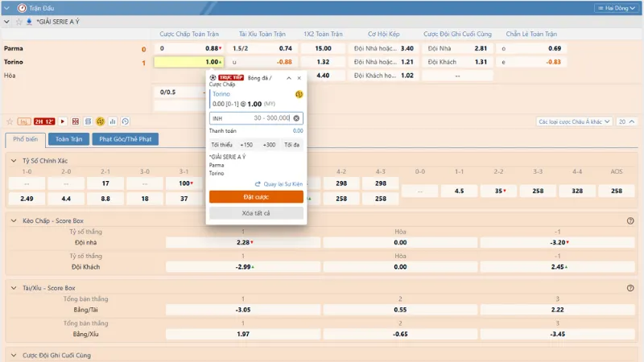Click the help icon in Kèo Chấp Score Box
Image resolution: width=644 pixels, height=362 pixels.
tap(630, 220)
